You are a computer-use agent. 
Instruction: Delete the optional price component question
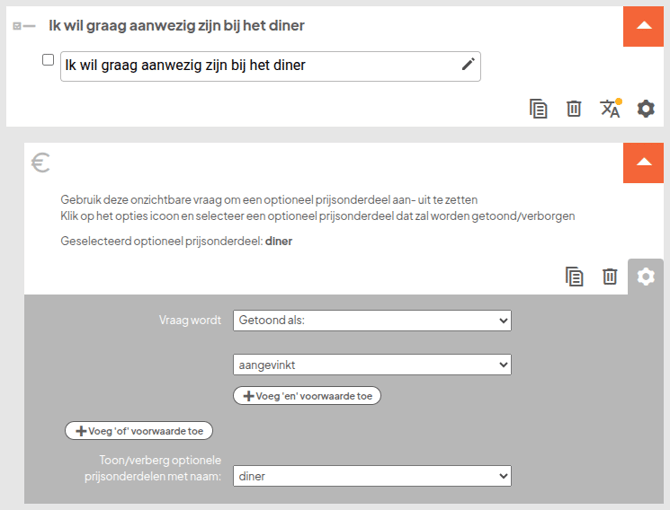click(x=610, y=276)
